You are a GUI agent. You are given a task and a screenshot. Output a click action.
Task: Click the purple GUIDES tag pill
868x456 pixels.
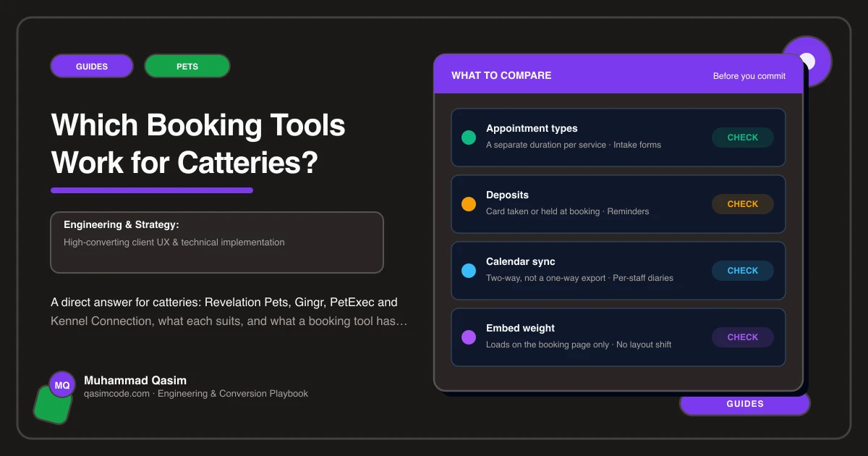pos(92,66)
